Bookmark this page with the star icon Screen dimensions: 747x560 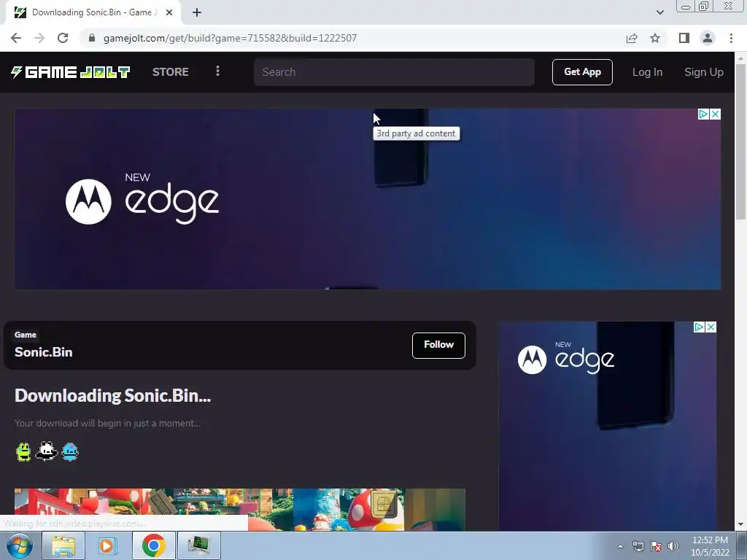[x=655, y=38]
